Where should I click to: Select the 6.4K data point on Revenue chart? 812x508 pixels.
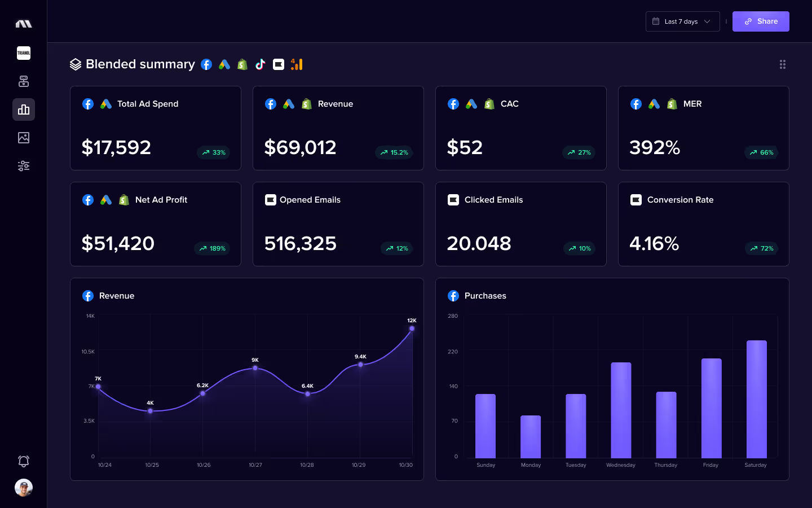coord(307,394)
